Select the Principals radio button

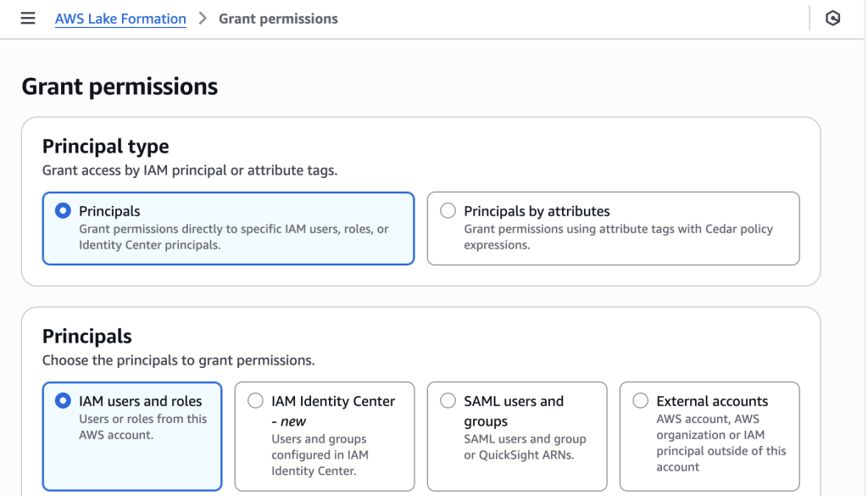pos(63,211)
